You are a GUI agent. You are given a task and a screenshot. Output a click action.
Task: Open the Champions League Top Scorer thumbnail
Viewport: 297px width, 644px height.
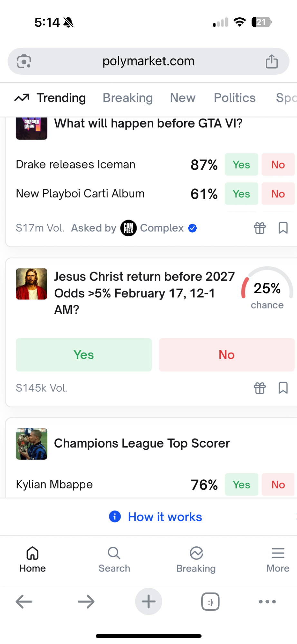click(32, 444)
